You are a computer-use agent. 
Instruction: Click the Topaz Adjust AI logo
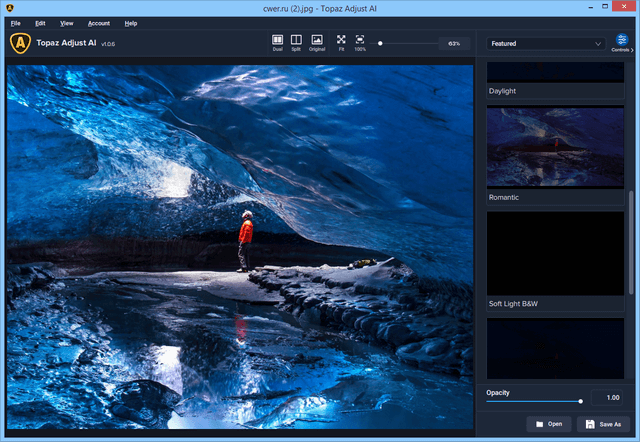click(19, 43)
